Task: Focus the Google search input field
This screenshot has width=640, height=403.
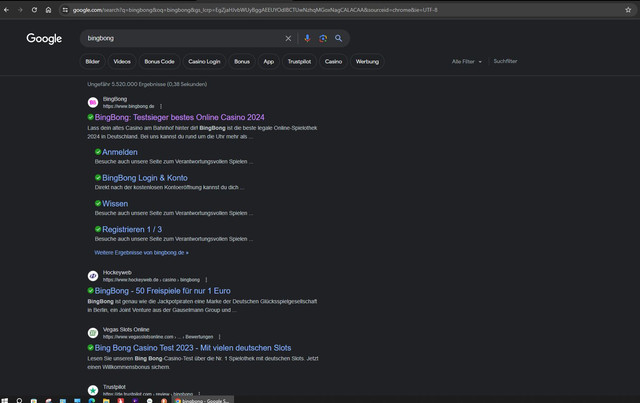Action: 184,38
